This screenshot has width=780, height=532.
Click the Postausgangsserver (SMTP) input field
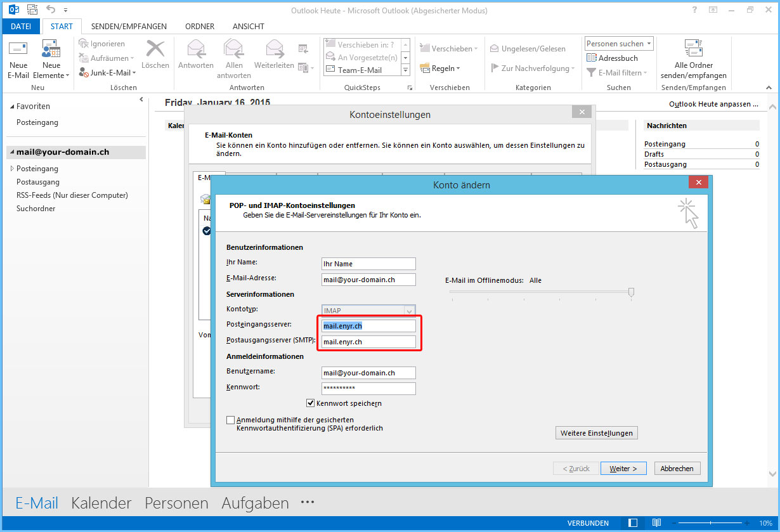pyautogui.click(x=368, y=342)
